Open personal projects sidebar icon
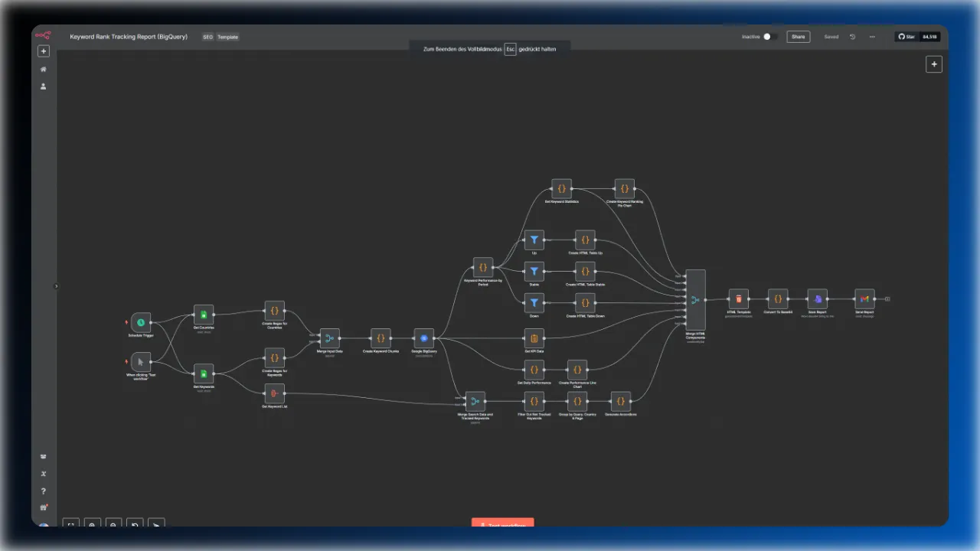This screenshot has height=551, width=980. pyautogui.click(x=44, y=86)
